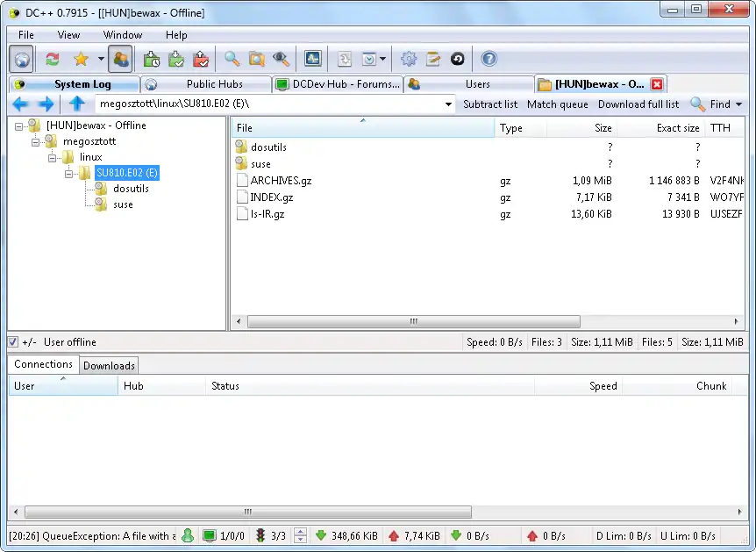Open the Window menu
Image resolution: width=756 pixels, height=552 pixels.
[123, 35]
